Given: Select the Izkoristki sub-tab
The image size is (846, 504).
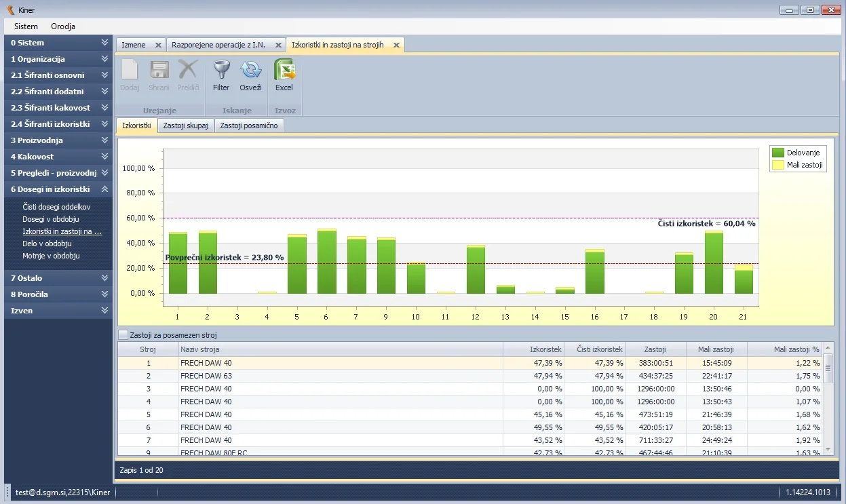Looking at the screenshot, I should coord(136,125).
